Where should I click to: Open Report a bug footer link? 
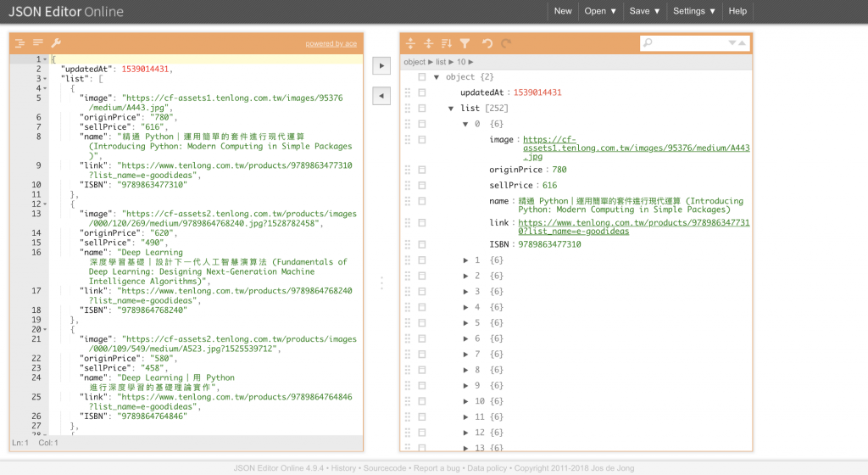[x=437, y=468]
